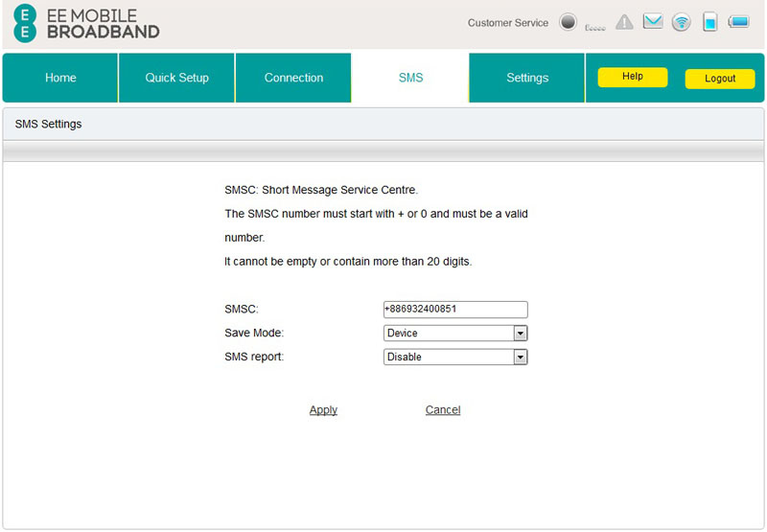This screenshot has width=767, height=532.
Task: Click the signal strength bars icon
Action: click(595, 28)
